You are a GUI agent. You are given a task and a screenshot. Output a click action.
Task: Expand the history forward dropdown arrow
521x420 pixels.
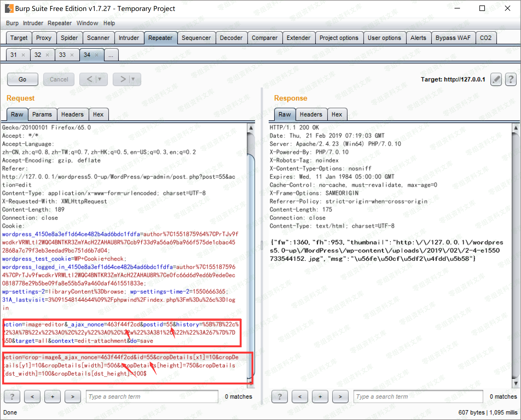pyautogui.click(x=133, y=79)
